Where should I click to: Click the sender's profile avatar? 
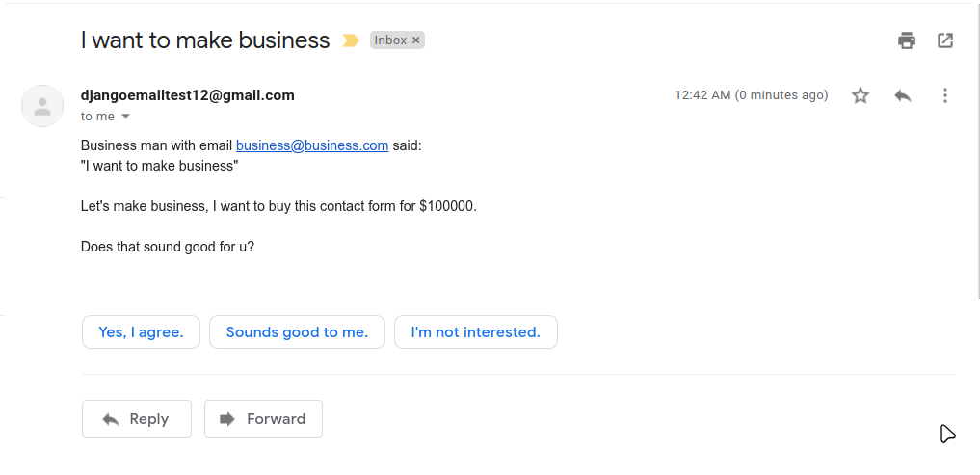click(x=42, y=106)
